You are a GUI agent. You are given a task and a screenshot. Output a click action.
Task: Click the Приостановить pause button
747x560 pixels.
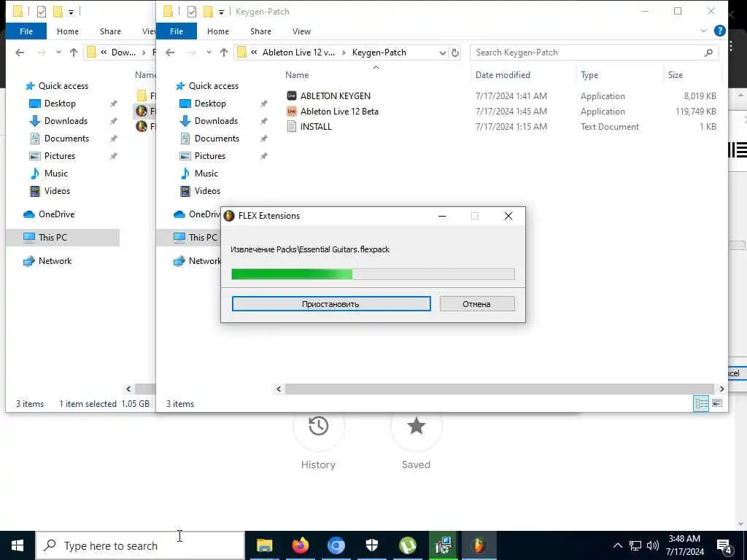click(331, 304)
